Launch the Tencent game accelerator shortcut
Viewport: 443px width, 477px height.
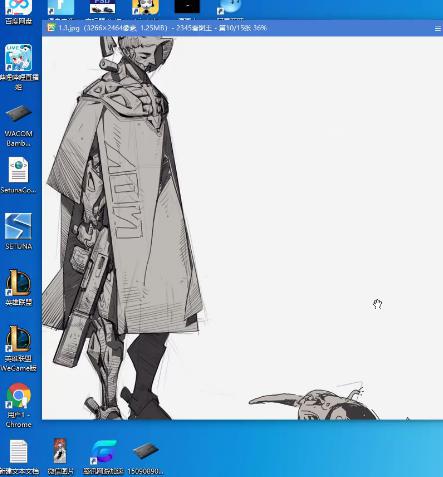(103, 457)
